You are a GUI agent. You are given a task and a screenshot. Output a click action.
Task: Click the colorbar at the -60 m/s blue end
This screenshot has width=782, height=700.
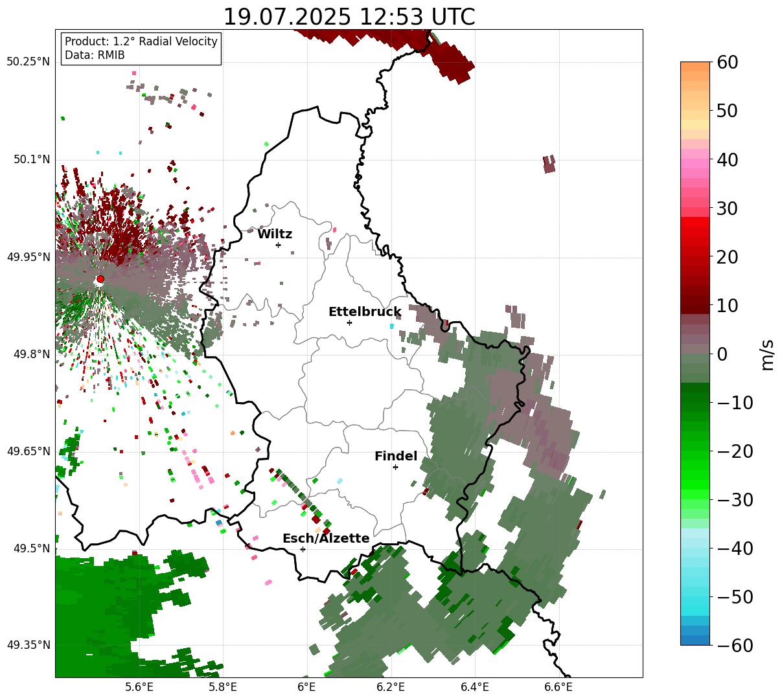coord(695,640)
